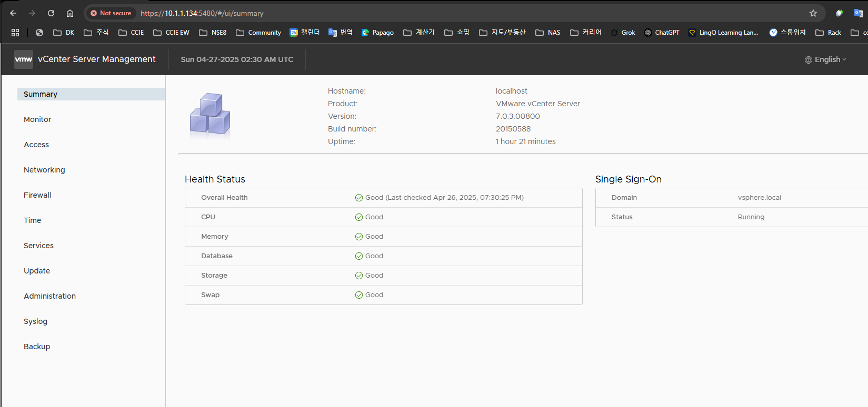Viewport: 868px width, 407px height.
Task: Open the Firewall page
Action: coord(37,195)
